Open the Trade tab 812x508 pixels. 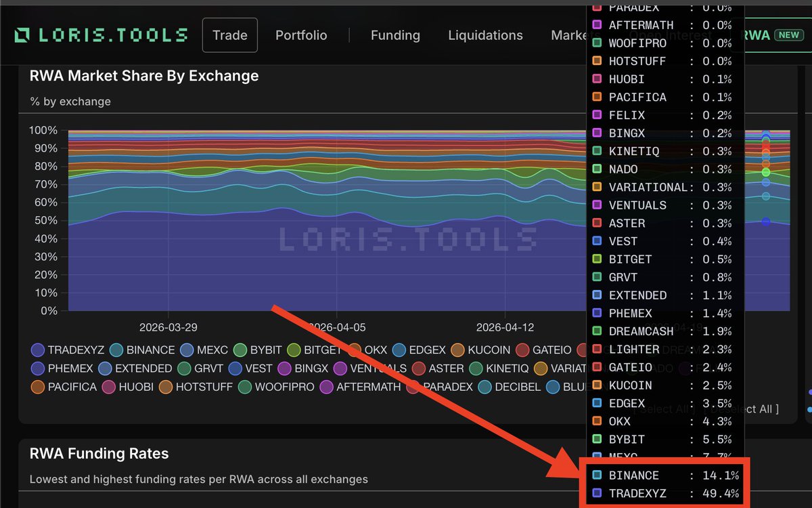(230, 35)
